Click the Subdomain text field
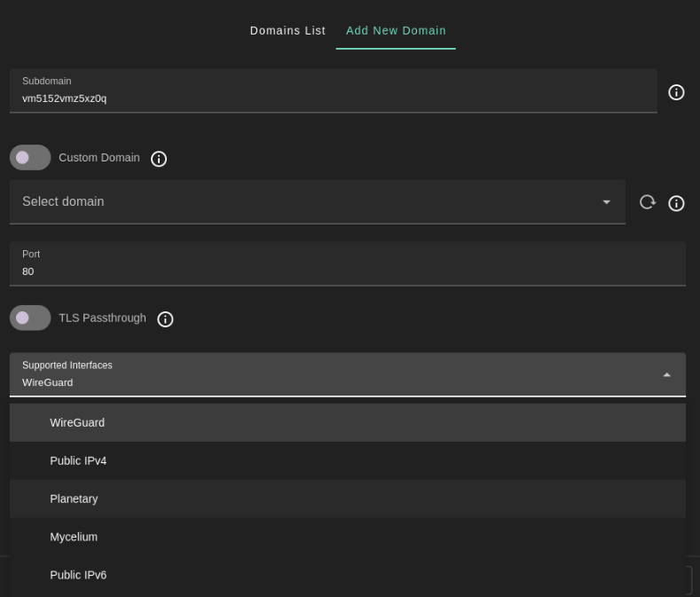Screen dimensions: 700x597 (x=333, y=98)
